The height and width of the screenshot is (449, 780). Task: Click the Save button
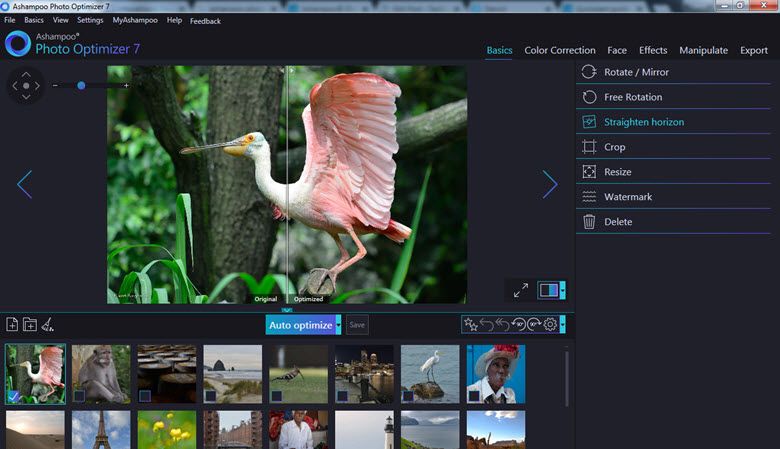click(357, 325)
